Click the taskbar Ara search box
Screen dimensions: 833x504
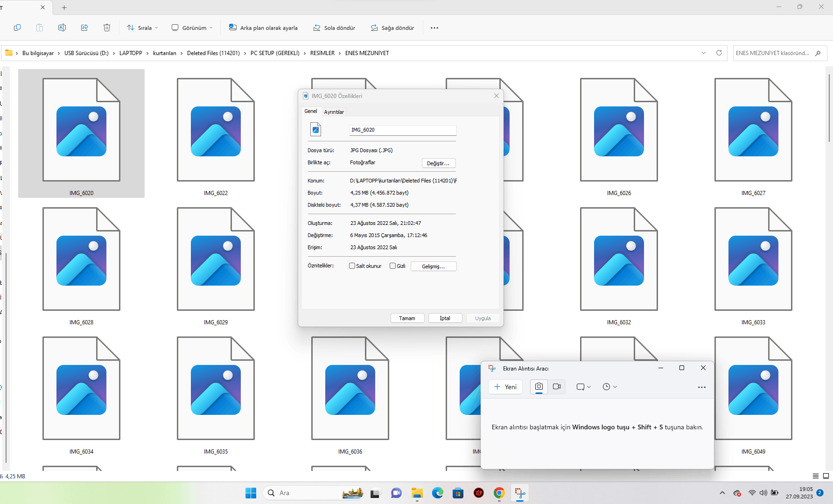313,493
